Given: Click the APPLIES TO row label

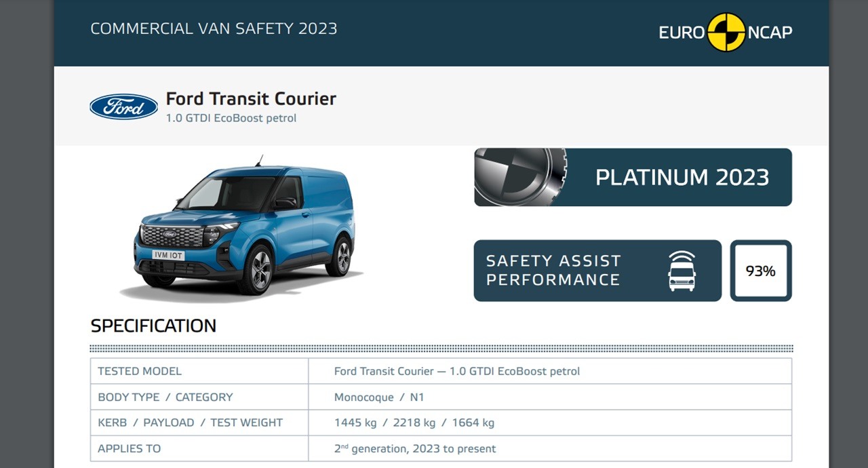Looking at the screenshot, I should point(129,448).
